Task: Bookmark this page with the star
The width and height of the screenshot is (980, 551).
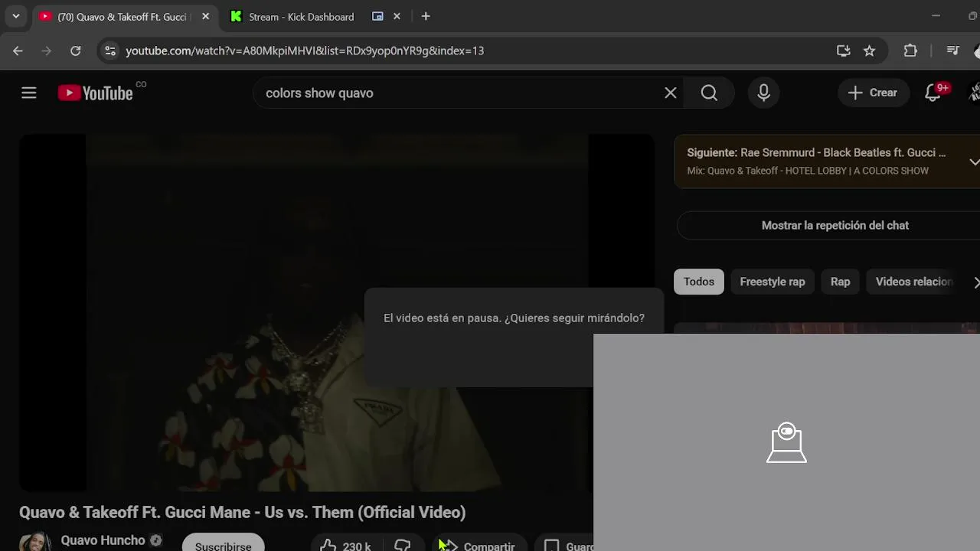Action: click(x=869, y=51)
